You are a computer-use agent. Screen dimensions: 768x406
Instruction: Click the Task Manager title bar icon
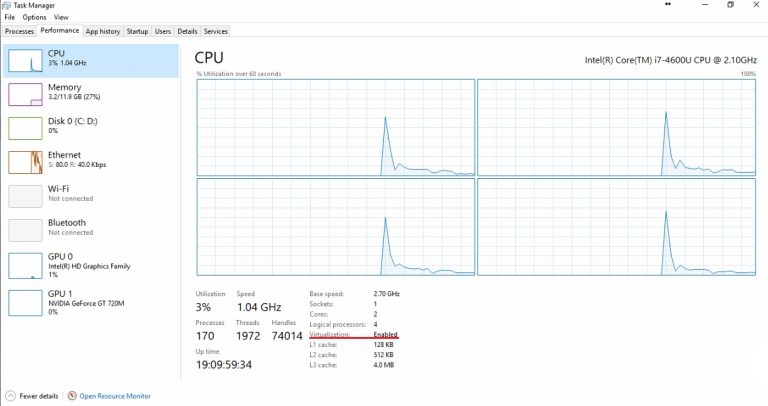click(x=6, y=5)
